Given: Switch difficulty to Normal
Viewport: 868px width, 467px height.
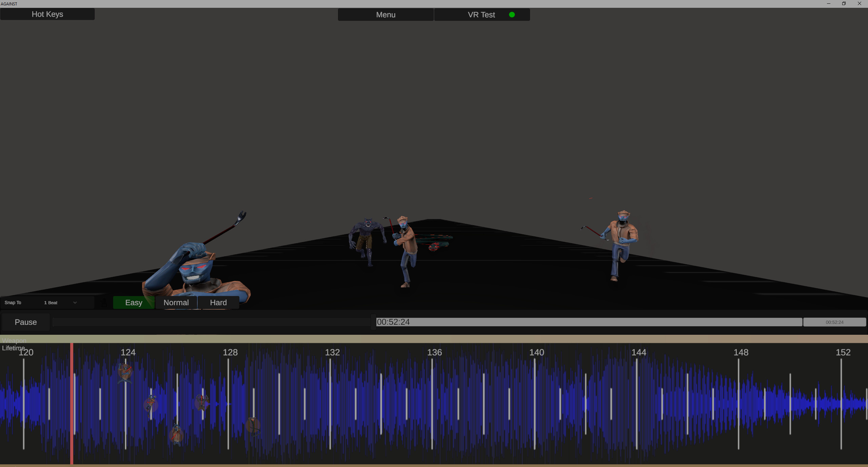Looking at the screenshot, I should 176,302.
